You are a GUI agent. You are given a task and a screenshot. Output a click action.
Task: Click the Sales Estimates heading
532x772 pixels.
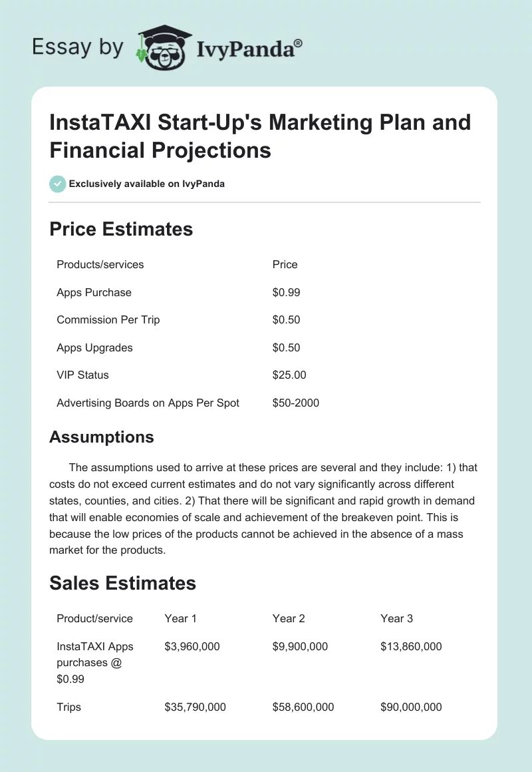(123, 583)
